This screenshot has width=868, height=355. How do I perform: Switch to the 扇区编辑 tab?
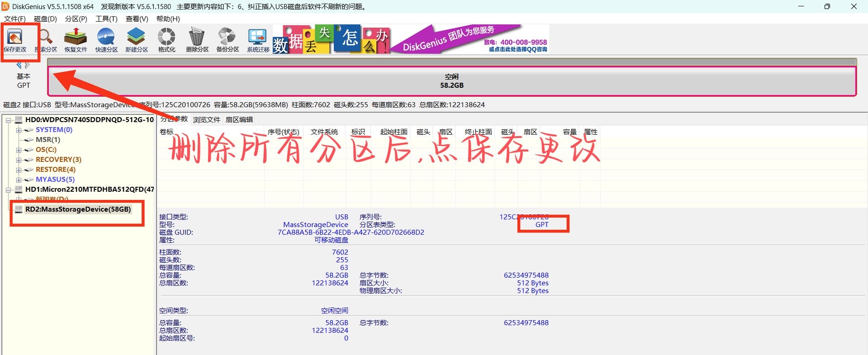pyautogui.click(x=239, y=119)
